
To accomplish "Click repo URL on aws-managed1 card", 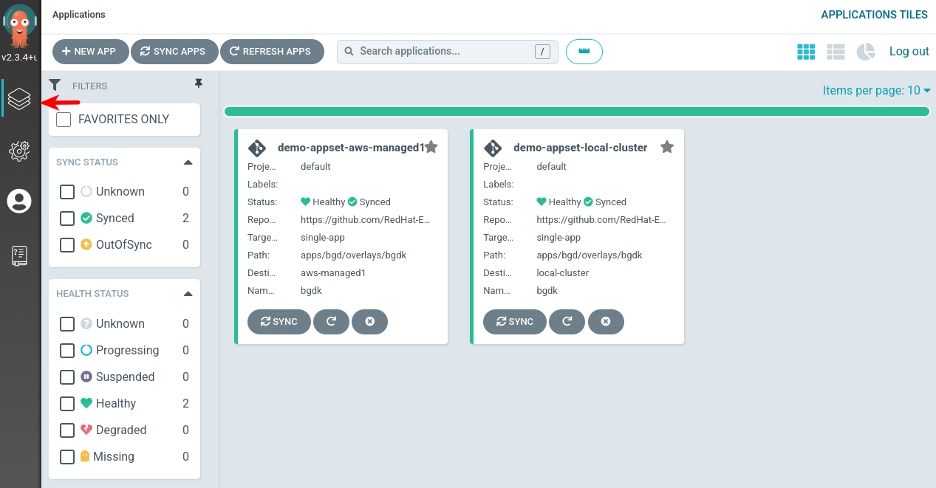I will coord(365,220).
